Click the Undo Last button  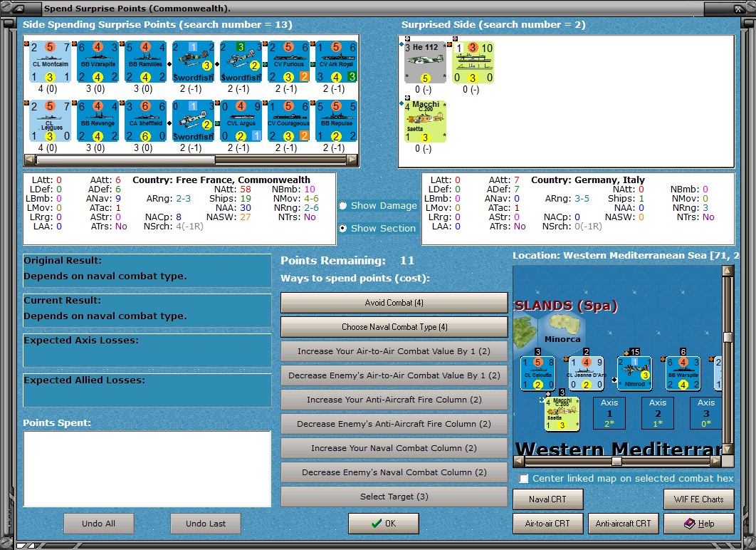tap(206, 524)
